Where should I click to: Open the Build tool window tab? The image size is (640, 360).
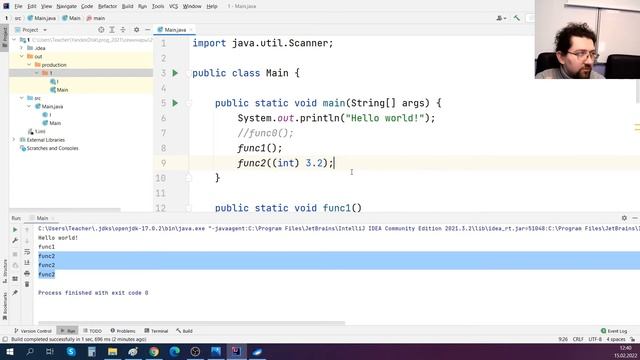point(184,331)
